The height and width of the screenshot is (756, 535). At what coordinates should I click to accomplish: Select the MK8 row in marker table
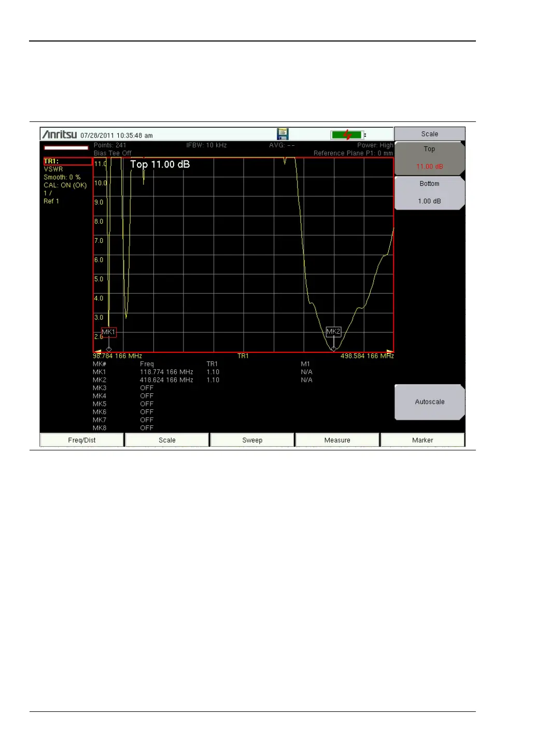pyautogui.click(x=123, y=428)
